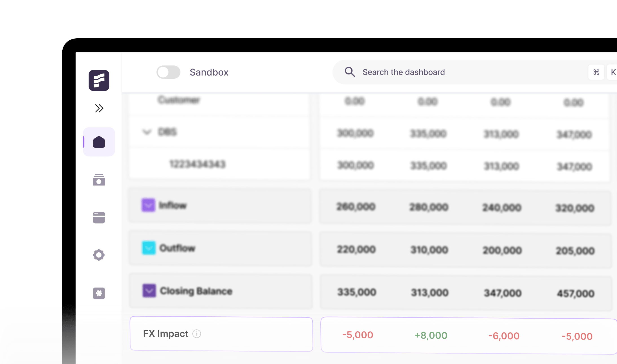
Task: Toggle the Sandbox switch
Action: pyautogui.click(x=168, y=72)
